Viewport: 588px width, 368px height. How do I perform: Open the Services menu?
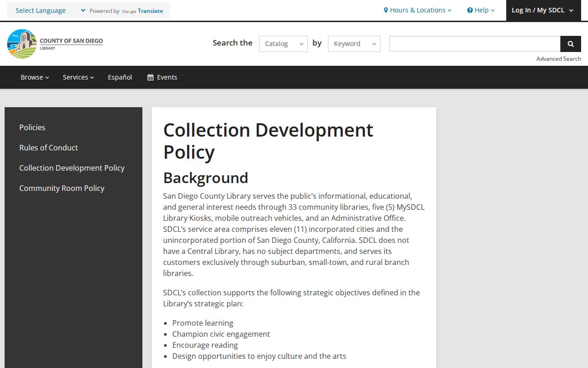(79, 77)
